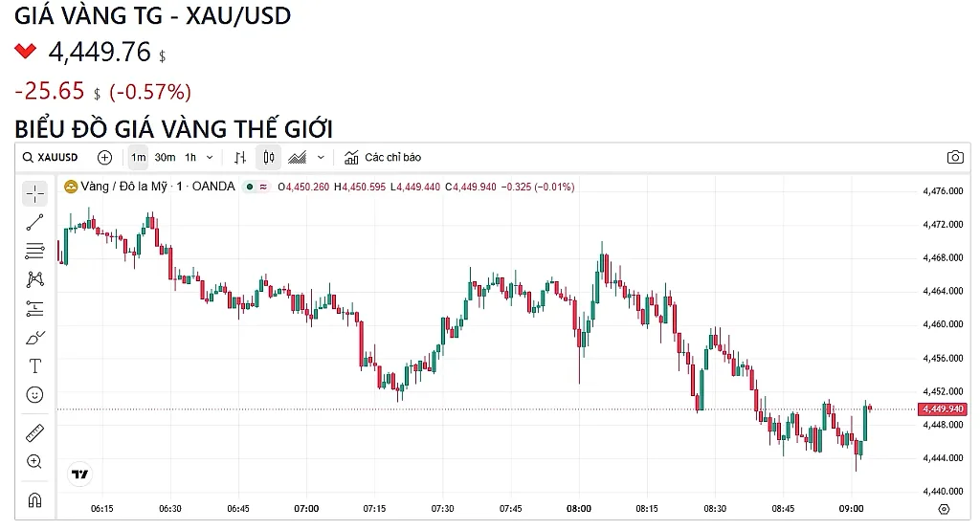Open the emoji icons tool
This screenshot has width=980, height=530.
[x=35, y=395]
